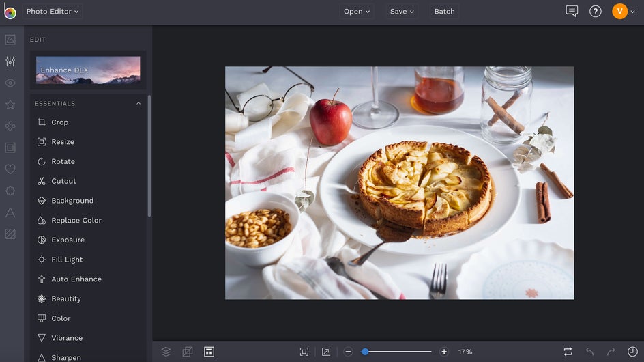Open the Layers icon in the bottom bar
644x362 pixels.
(166, 352)
